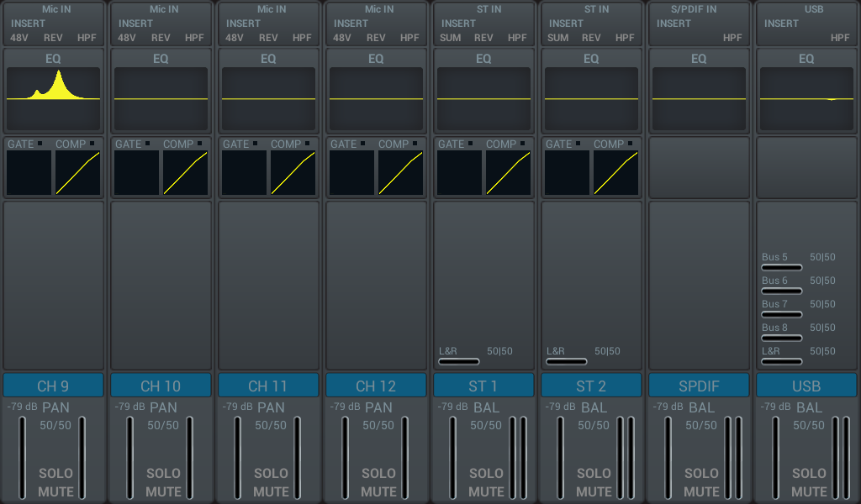861x504 pixels.
Task: Adjust the ST 2 L&R send slider
Action: pos(567,362)
